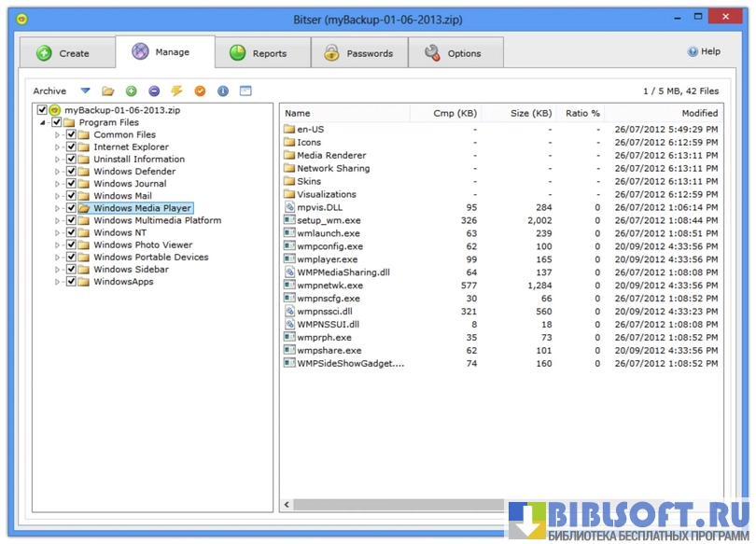Open Help via the question mark icon
The image size is (756, 544).
pyautogui.click(x=693, y=52)
